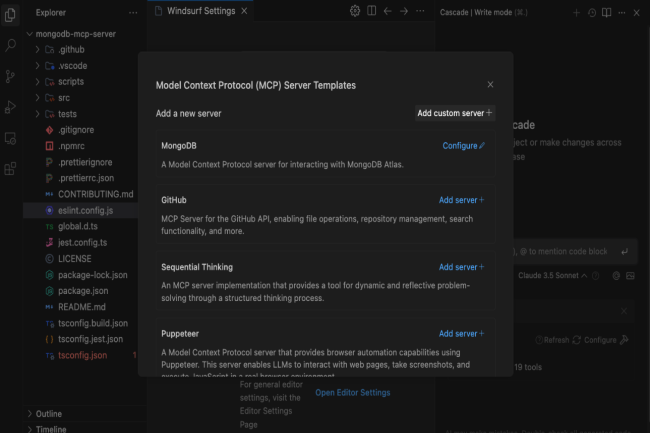This screenshot has height=433, width=650.
Task: Click the split editor icon
Action: 371,11
